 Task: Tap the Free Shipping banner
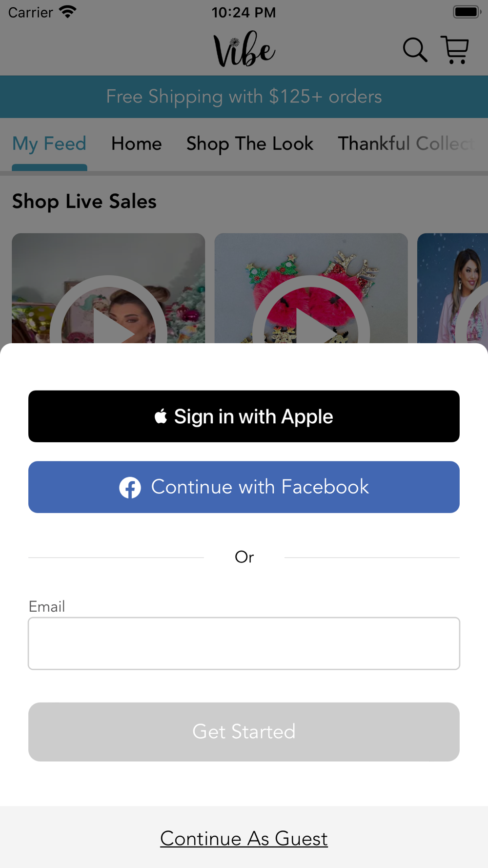[244, 97]
